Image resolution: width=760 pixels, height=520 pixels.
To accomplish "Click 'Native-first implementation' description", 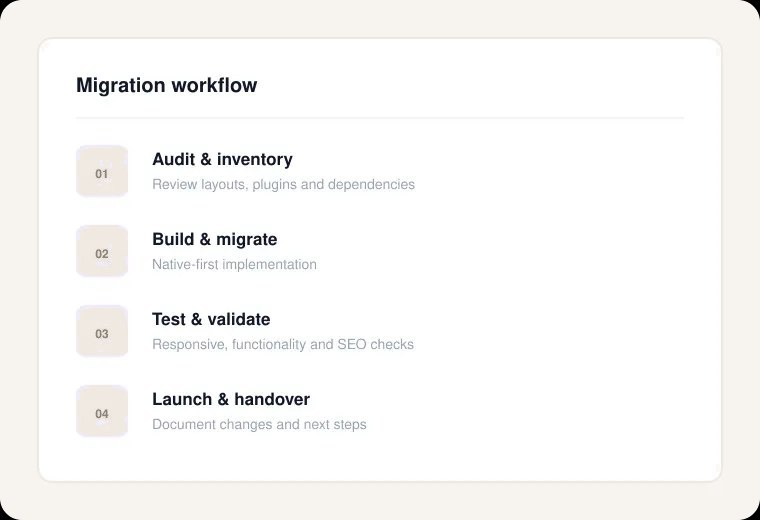I will [235, 265].
